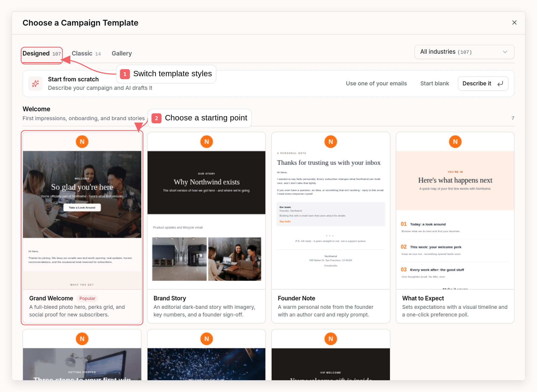
Task: Switch to the Classic tab
Action: click(86, 53)
